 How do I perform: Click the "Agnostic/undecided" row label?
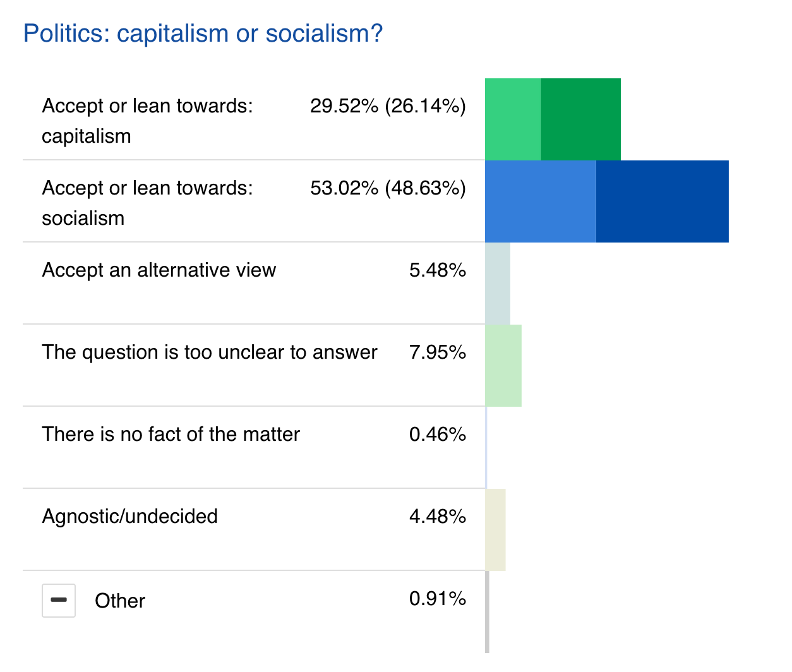(x=129, y=517)
